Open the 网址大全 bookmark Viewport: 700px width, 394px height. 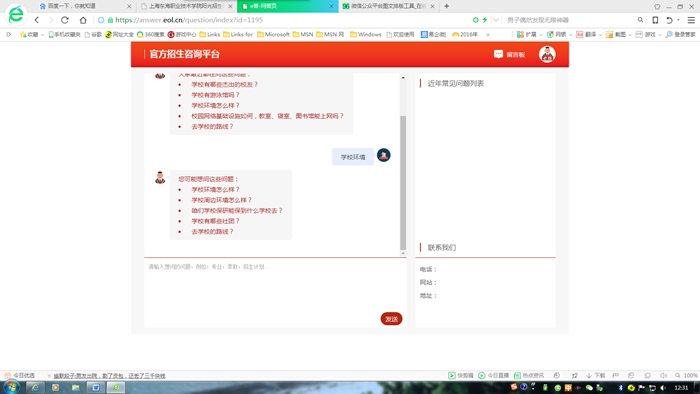119,34
